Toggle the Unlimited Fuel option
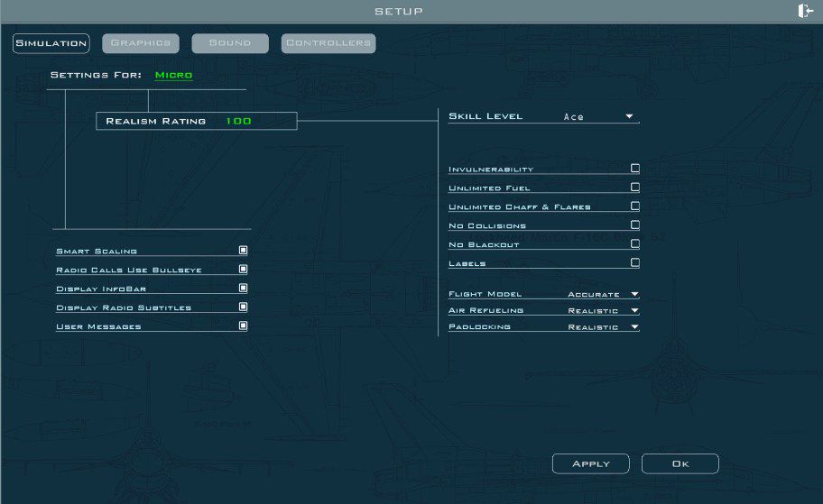The image size is (823, 504). point(634,188)
